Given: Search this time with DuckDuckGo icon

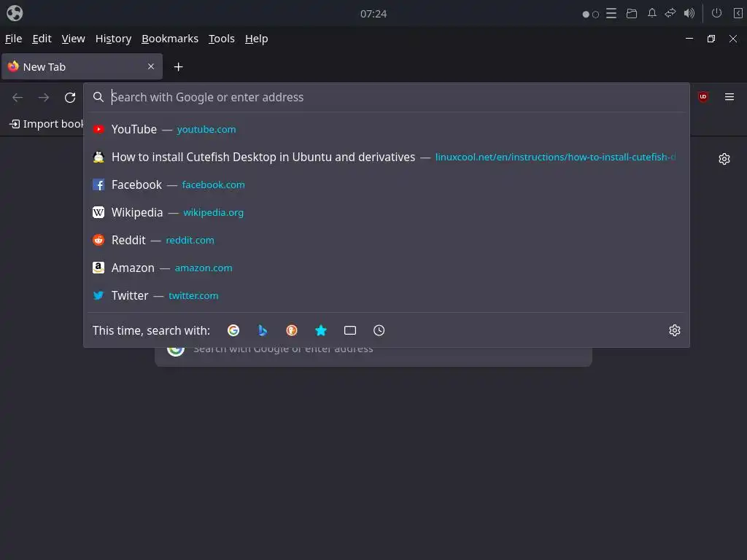Looking at the screenshot, I should [292, 330].
